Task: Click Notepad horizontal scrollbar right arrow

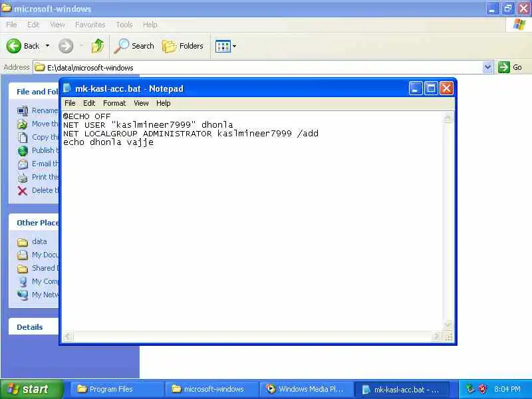Action: [437, 336]
